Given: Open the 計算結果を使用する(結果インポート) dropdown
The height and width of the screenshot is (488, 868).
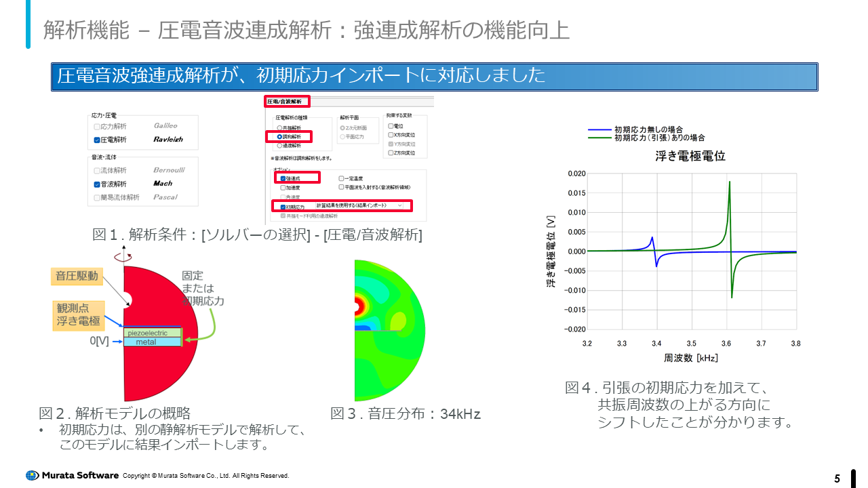Looking at the screenshot, I should pos(400,205).
